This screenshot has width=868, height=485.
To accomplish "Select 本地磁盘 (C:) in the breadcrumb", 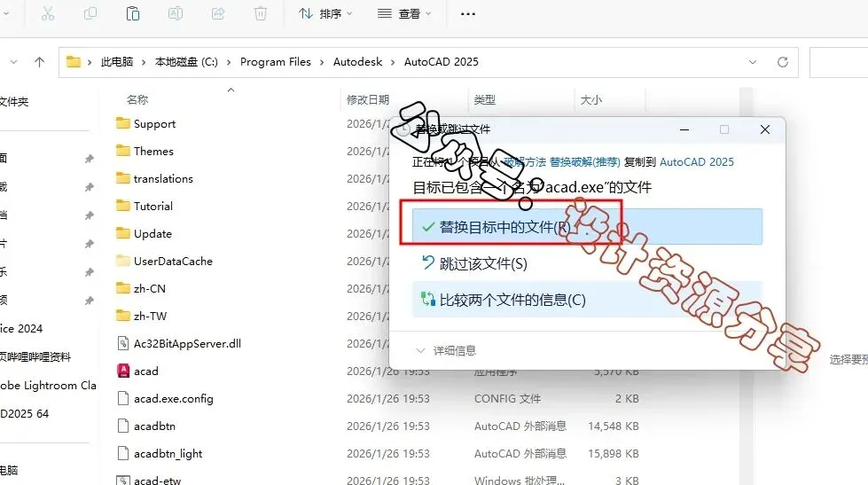I will [186, 61].
